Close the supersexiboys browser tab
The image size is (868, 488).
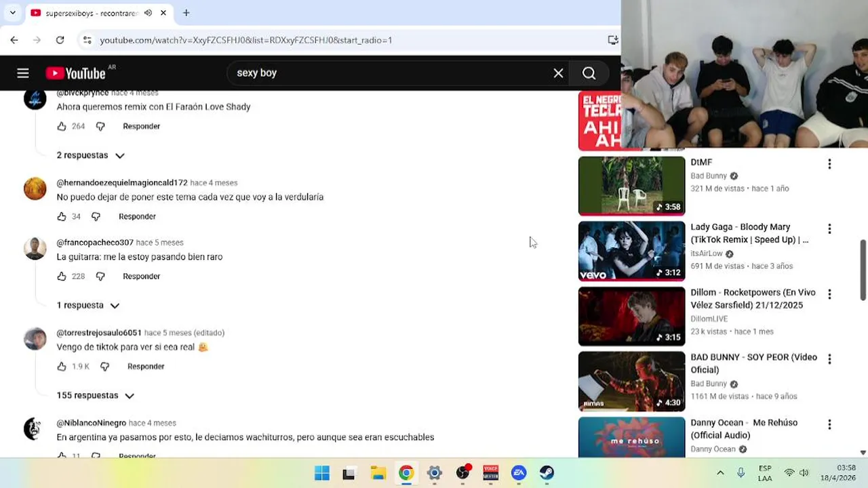tap(163, 13)
